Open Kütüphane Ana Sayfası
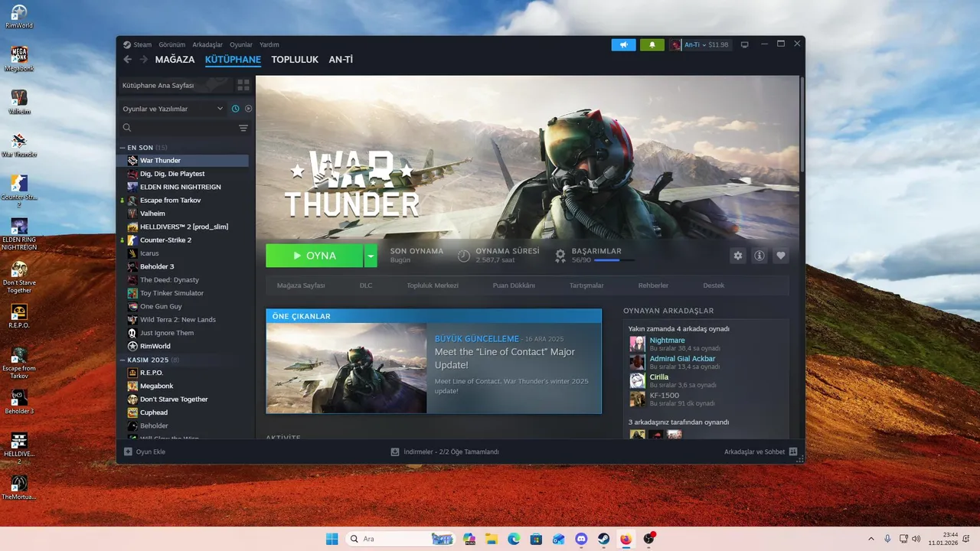 (x=176, y=85)
